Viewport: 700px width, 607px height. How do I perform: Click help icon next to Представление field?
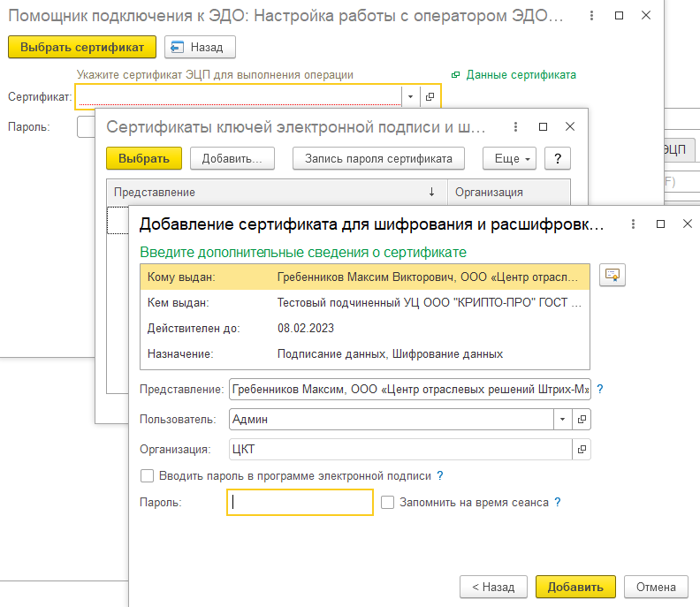600,389
